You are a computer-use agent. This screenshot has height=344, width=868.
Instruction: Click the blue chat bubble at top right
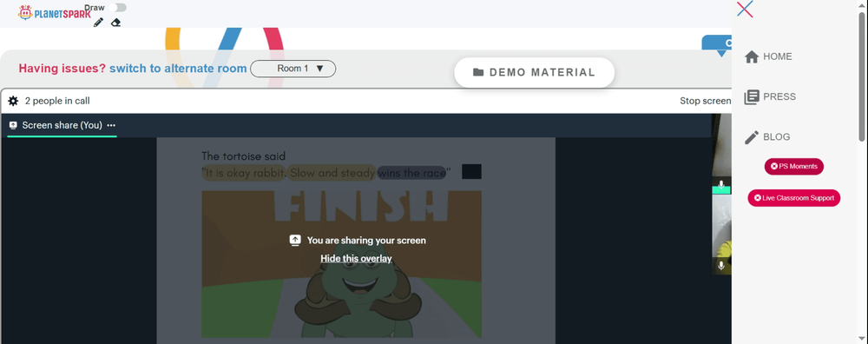[x=718, y=45]
